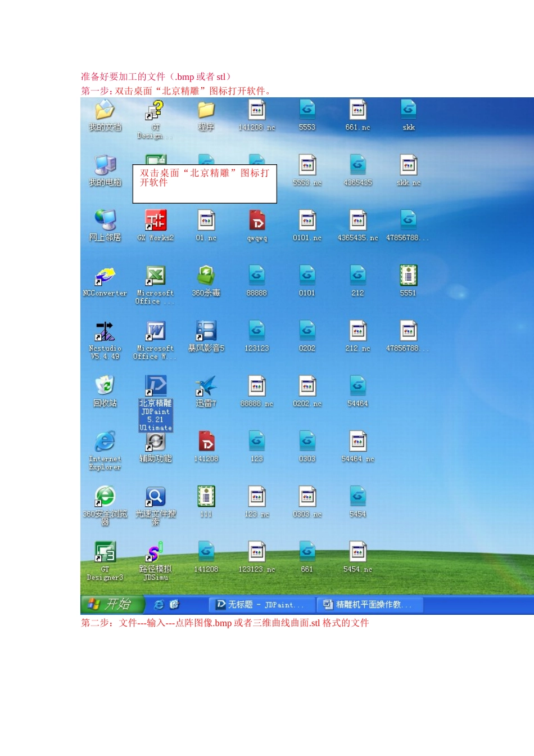The image size is (534, 756).
Task: Select the 我的电脑 desktop icon
Action: 105,170
